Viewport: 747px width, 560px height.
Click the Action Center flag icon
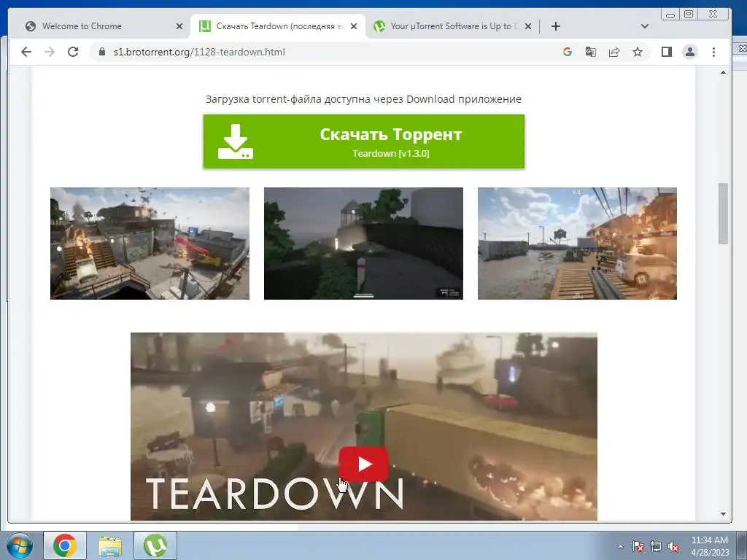pos(638,546)
